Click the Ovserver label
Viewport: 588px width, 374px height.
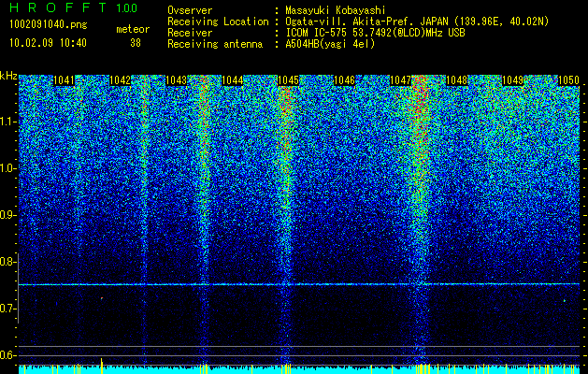click(x=190, y=10)
